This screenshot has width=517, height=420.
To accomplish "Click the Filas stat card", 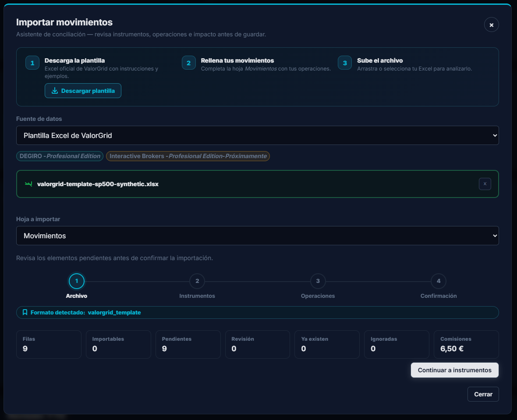I will (x=49, y=345).
